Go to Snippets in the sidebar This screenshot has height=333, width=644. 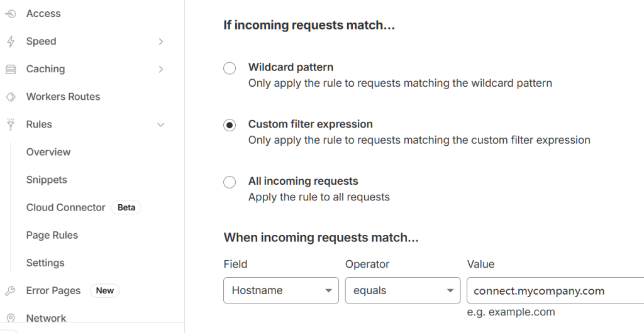(x=47, y=180)
